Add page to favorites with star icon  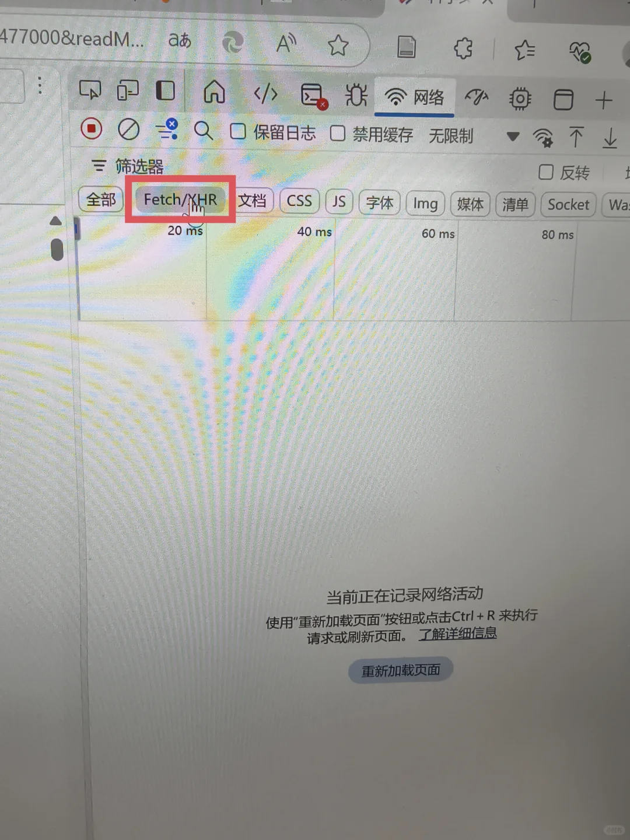click(338, 45)
